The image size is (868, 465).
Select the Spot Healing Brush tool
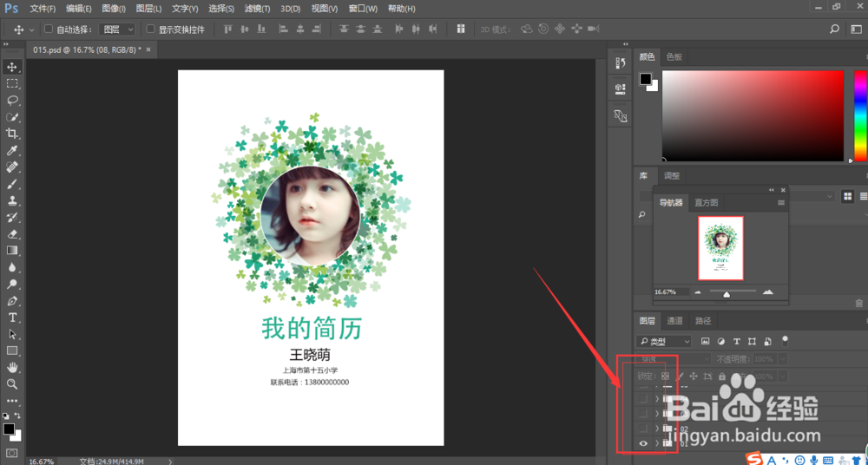(11, 167)
